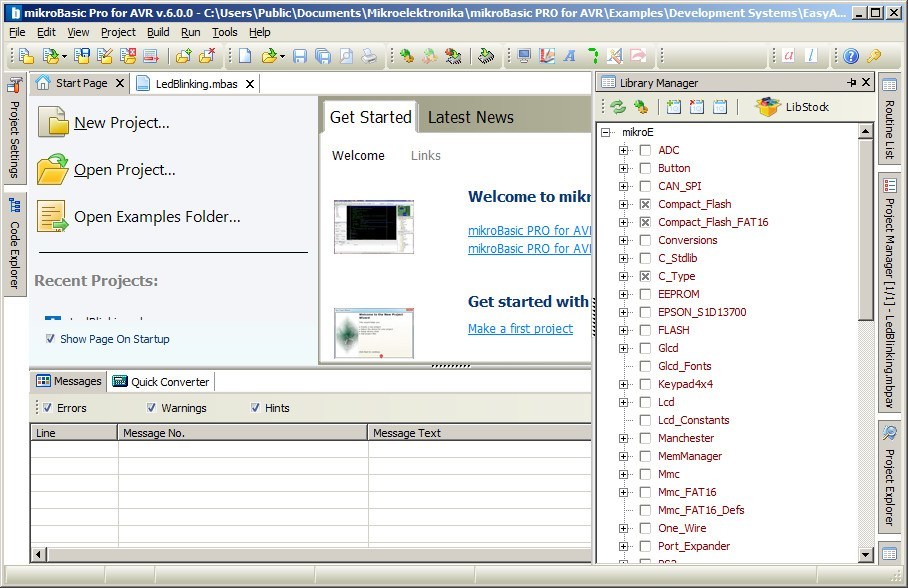Click the Close Project toolbar icon
This screenshot has width=908, height=588.
point(128,56)
